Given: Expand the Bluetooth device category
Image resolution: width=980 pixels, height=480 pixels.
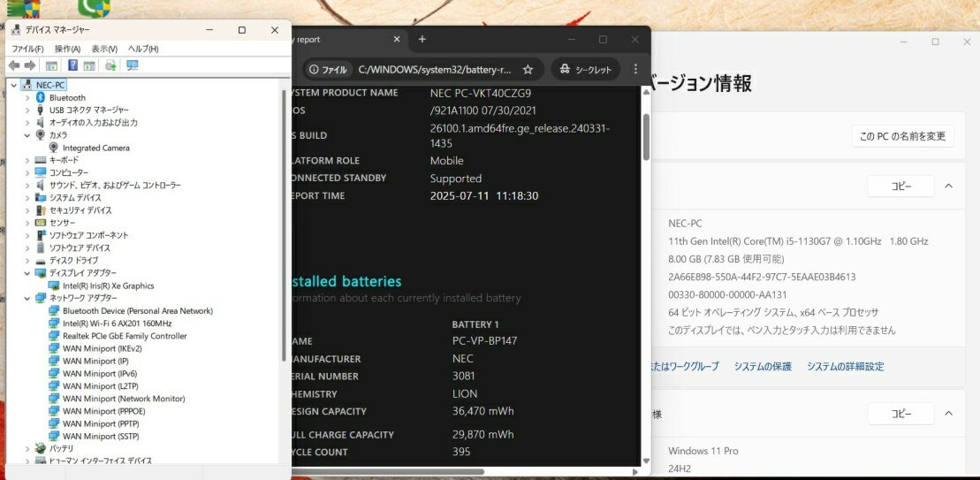Looking at the screenshot, I should 27,97.
